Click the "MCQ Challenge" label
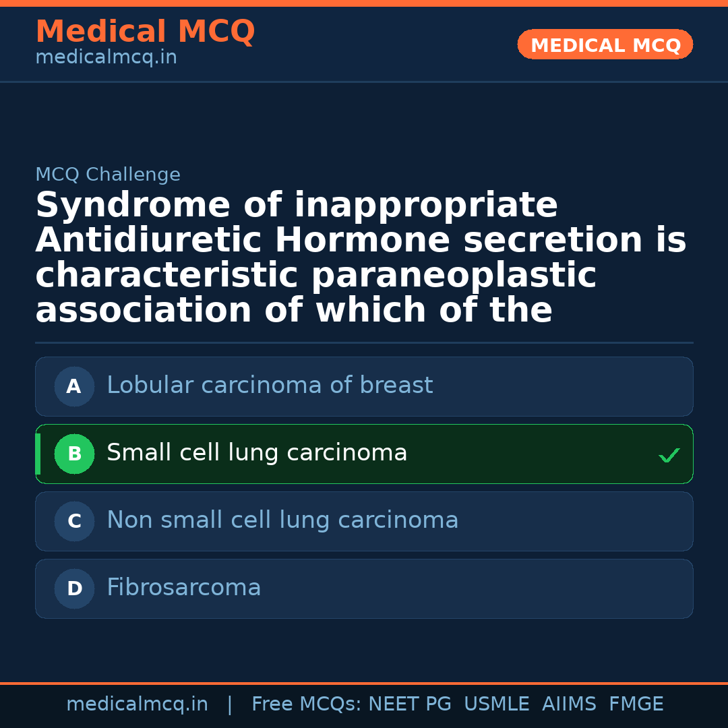Viewport: 728px width, 728px height. [x=108, y=175]
